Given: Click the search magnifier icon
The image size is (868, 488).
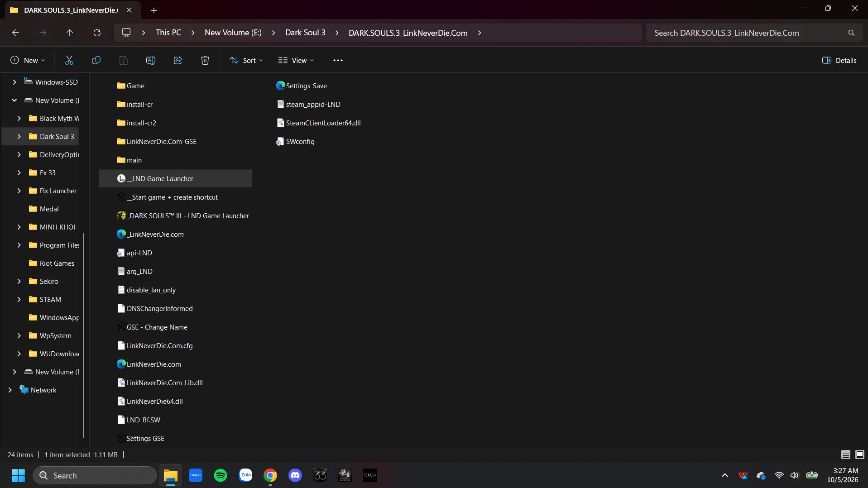Looking at the screenshot, I should tap(851, 33).
